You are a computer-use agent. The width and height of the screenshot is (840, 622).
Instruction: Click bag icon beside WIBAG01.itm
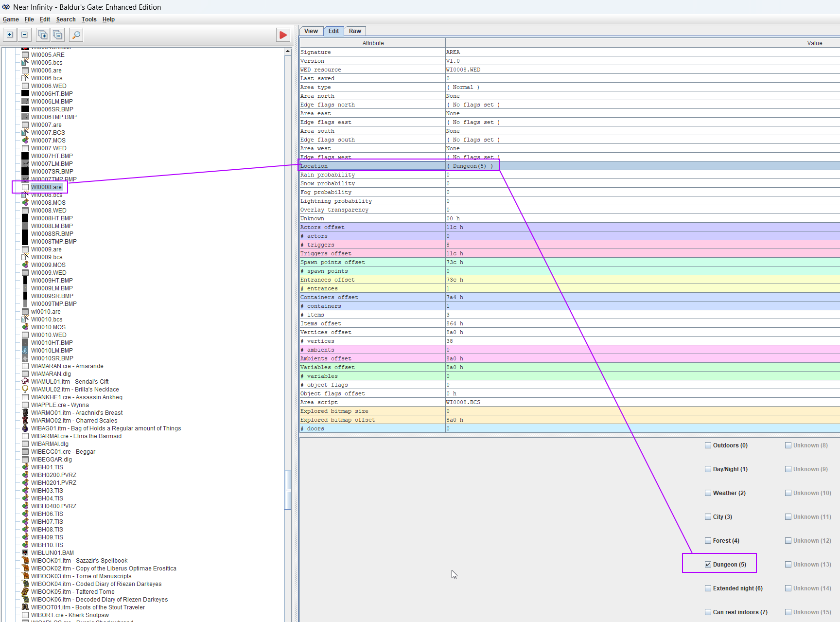pos(25,428)
